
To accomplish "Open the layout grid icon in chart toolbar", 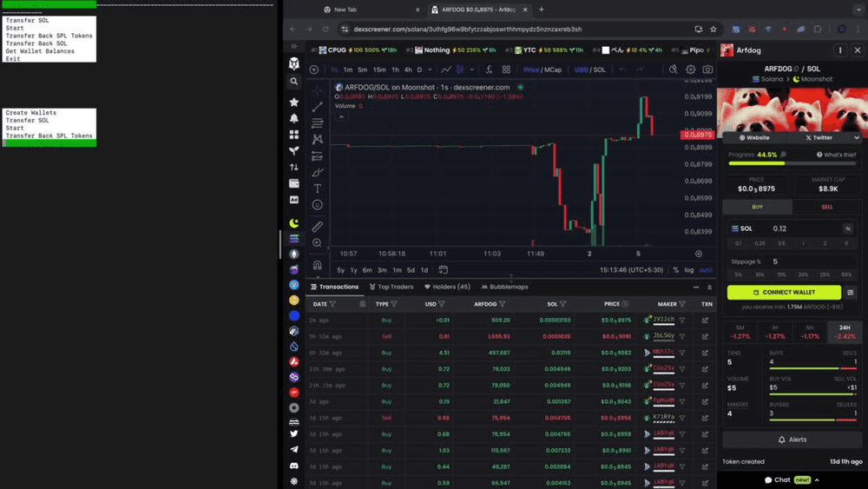I will tap(506, 69).
